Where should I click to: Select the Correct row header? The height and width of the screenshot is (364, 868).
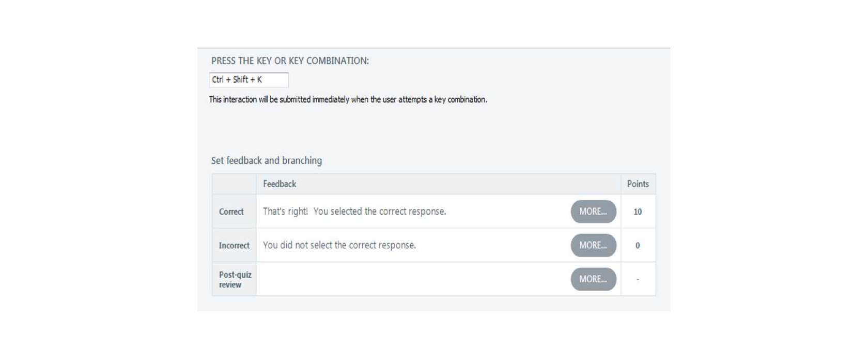[x=234, y=211]
